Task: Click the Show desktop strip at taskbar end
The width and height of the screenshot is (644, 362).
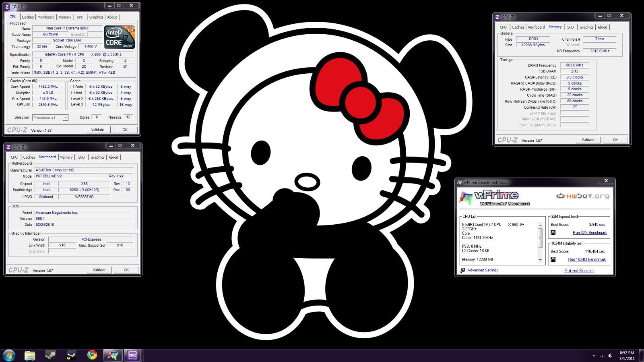Action: coord(641,355)
